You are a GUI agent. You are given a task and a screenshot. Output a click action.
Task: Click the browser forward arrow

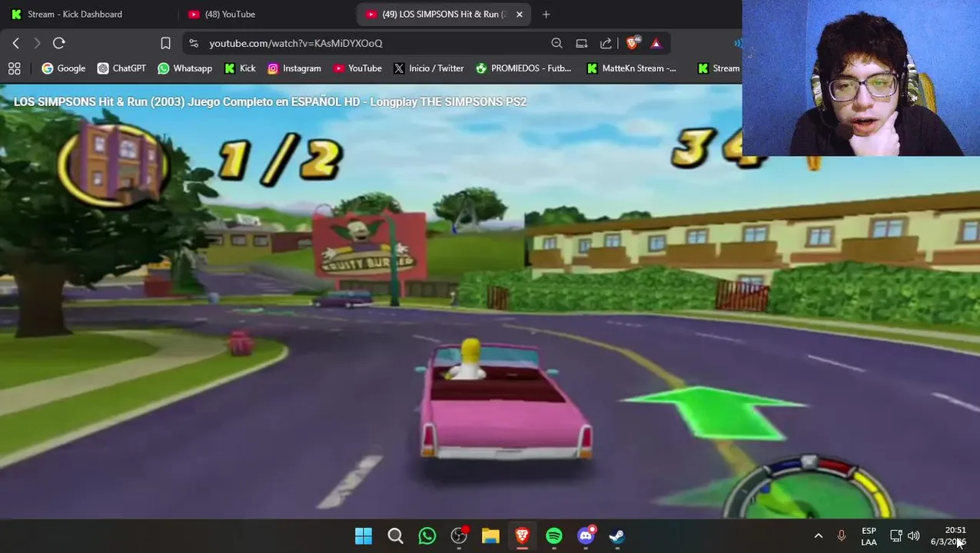click(36, 43)
